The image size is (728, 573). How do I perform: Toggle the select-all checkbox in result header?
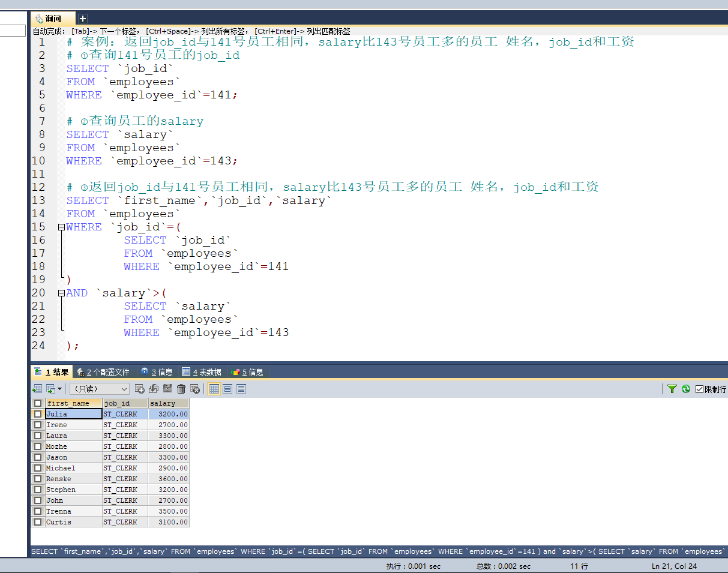(38, 403)
